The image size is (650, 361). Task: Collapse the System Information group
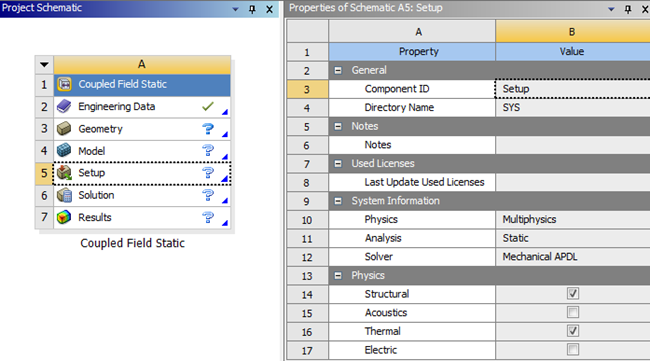tap(338, 201)
